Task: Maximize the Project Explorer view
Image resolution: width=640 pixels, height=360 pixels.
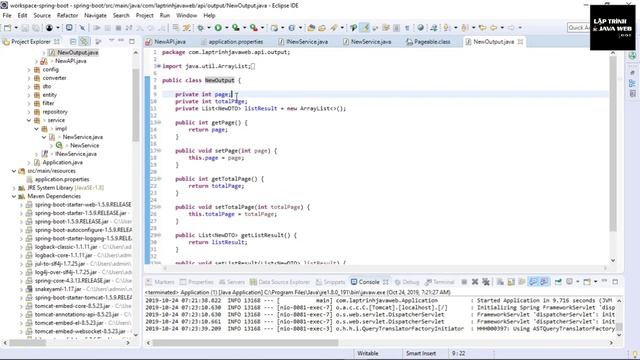Action: point(132,41)
